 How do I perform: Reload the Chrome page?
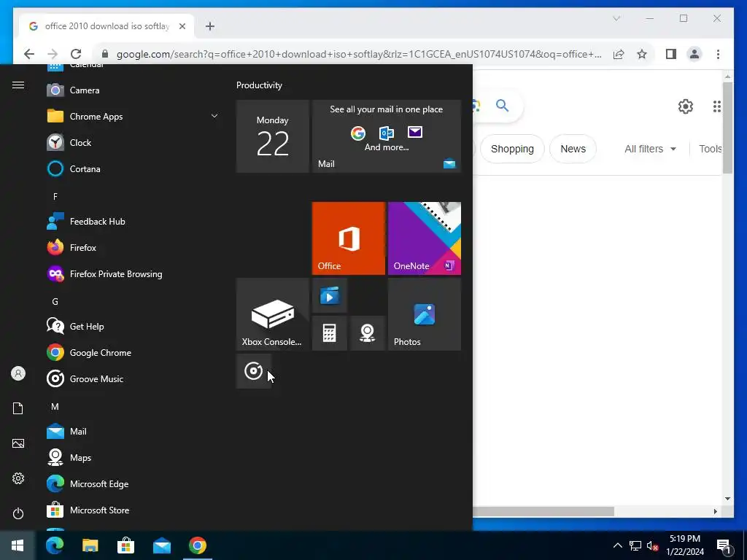click(76, 54)
